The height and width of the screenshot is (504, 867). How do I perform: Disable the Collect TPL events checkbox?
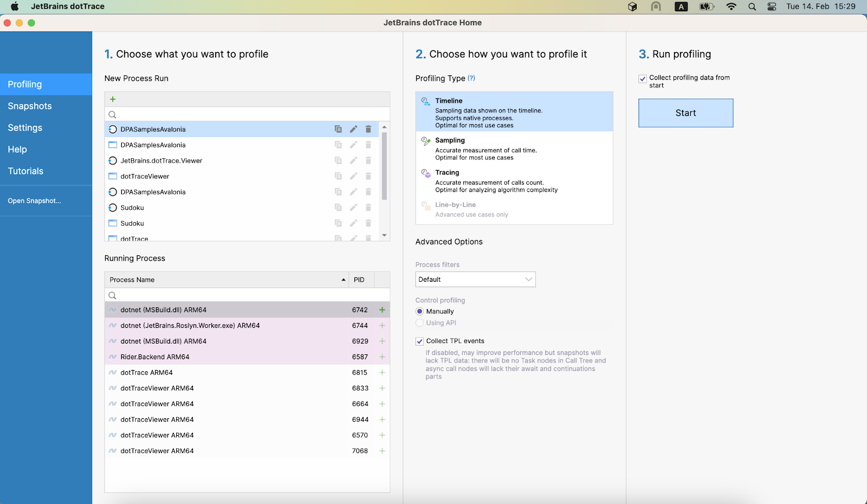click(x=419, y=341)
